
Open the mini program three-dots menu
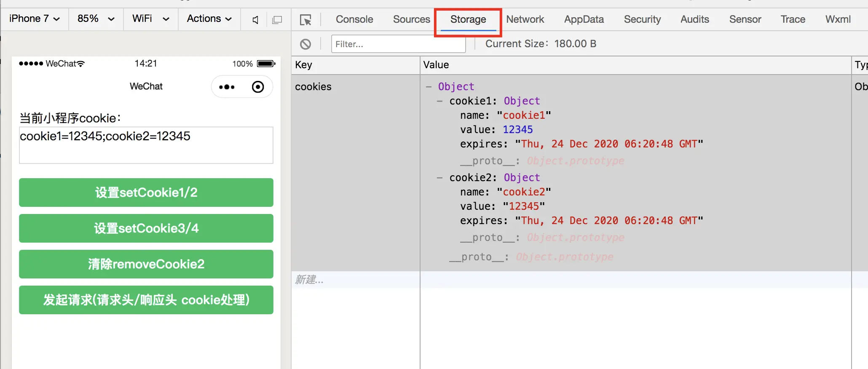pos(227,87)
